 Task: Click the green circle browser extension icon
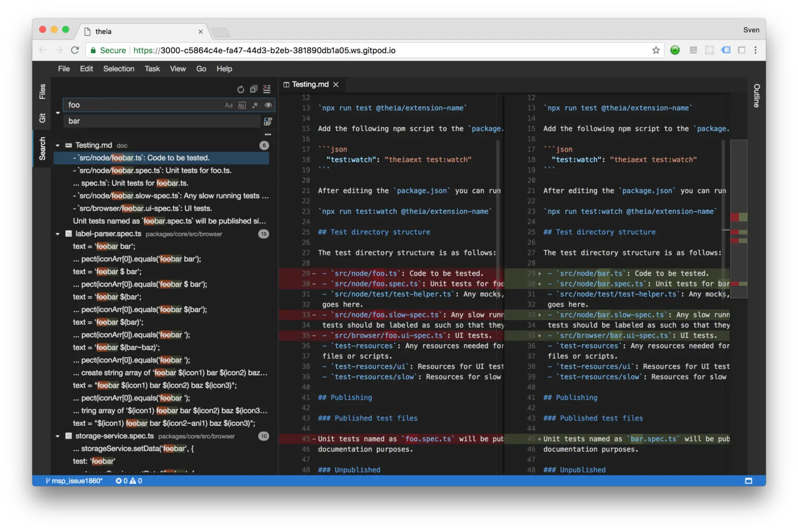pyautogui.click(x=675, y=50)
